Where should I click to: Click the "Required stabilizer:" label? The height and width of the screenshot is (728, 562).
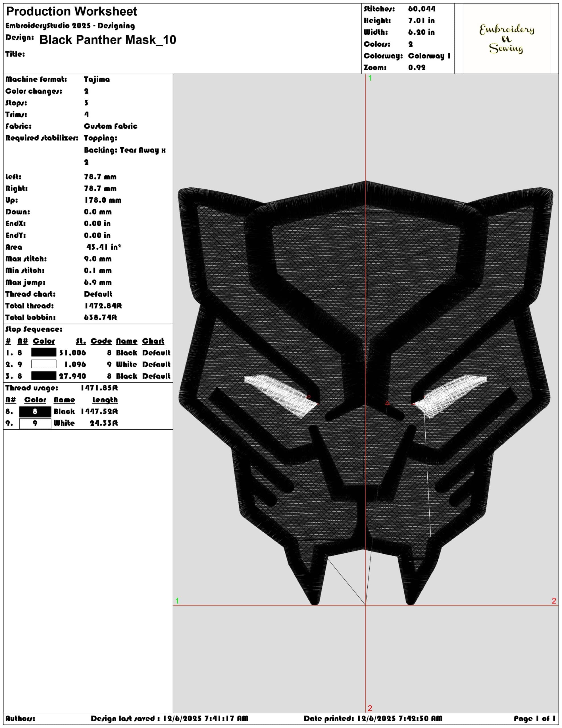pos(42,138)
